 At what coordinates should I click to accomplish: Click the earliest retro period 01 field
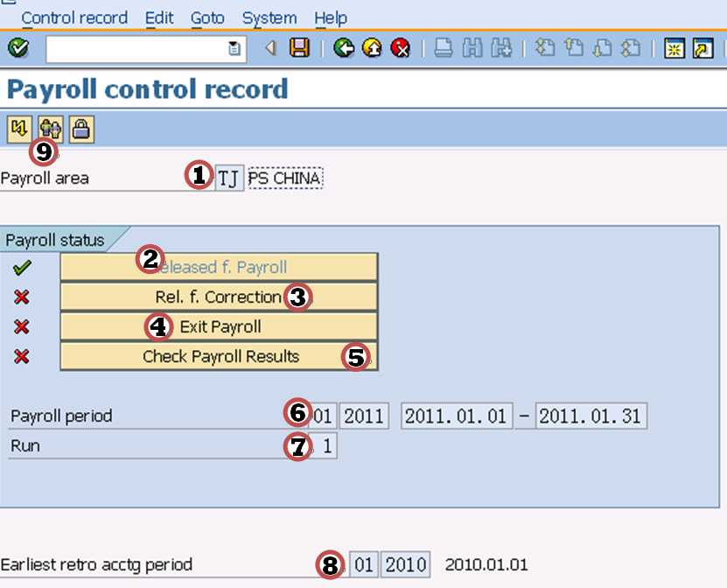[x=364, y=565]
